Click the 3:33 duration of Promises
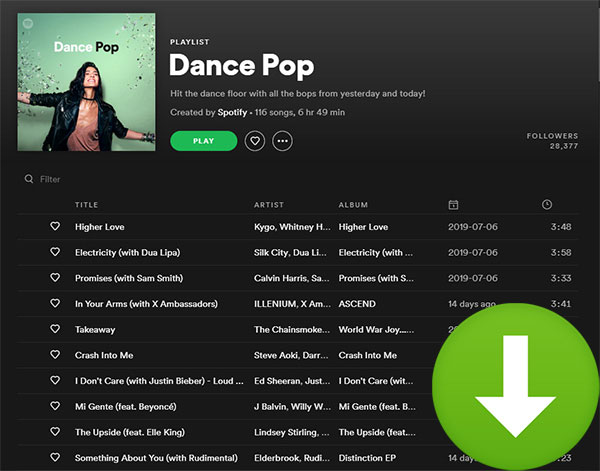 [561, 278]
